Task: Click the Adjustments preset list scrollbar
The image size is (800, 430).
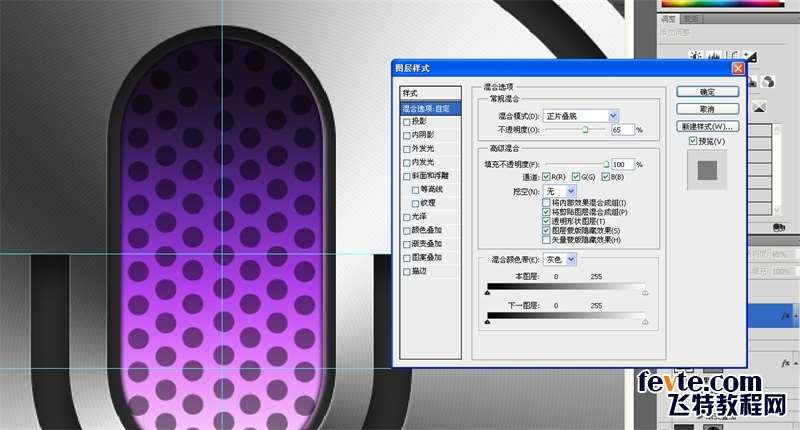Action: (x=777, y=170)
